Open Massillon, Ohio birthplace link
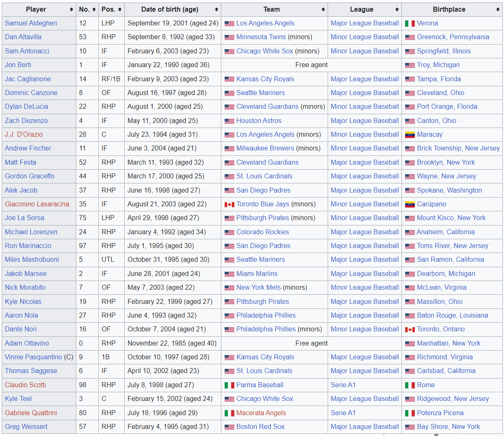Screen dimensions: 504x436 click(x=440, y=302)
